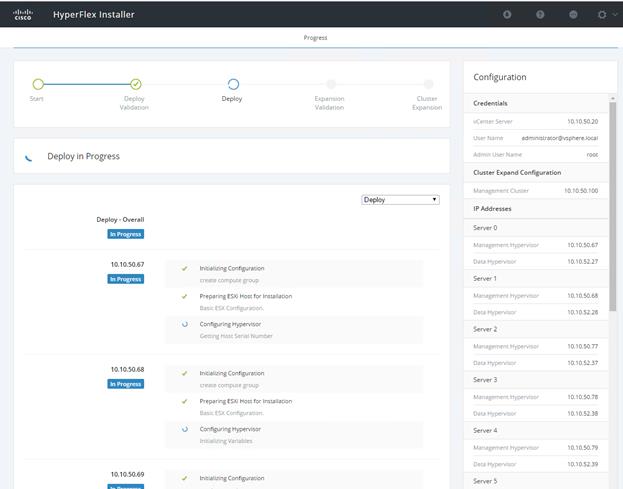Click the active Deploy step circle

233,84
